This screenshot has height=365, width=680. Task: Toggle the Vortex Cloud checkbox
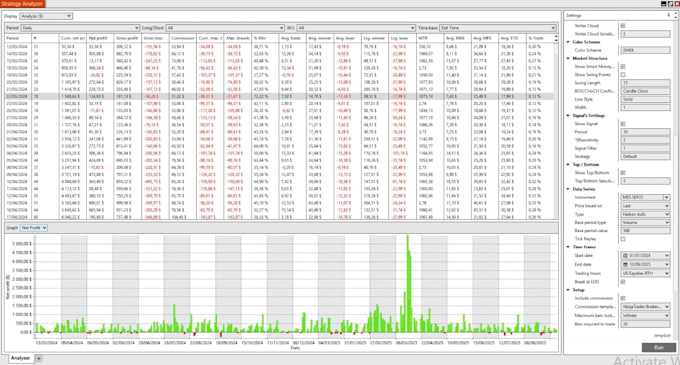coord(623,26)
